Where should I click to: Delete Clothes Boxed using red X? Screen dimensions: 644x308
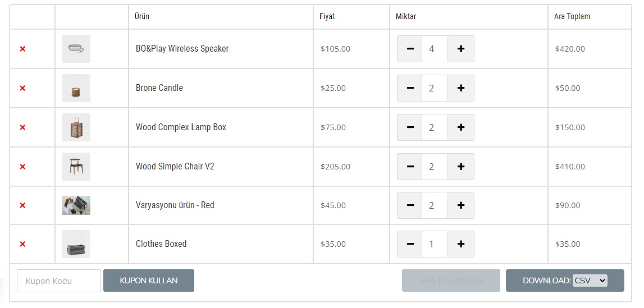(x=22, y=244)
